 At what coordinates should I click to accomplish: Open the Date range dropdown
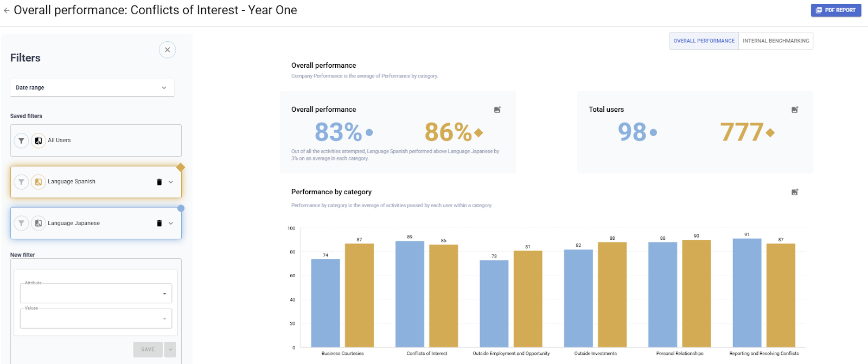pyautogui.click(x=92, y=88)
